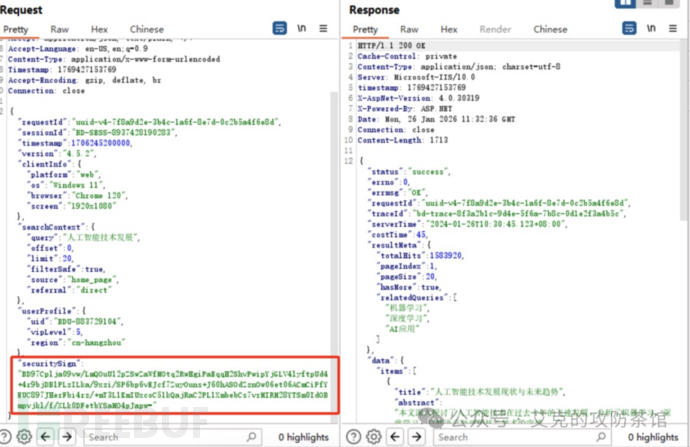Open the Response Render tab

[x=495, y=30]
